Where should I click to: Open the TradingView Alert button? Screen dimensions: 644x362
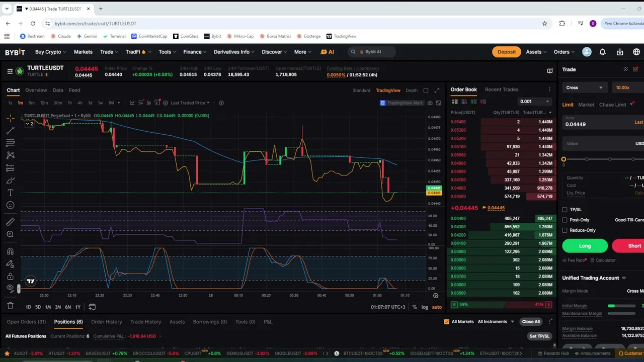tap(401, 103)
